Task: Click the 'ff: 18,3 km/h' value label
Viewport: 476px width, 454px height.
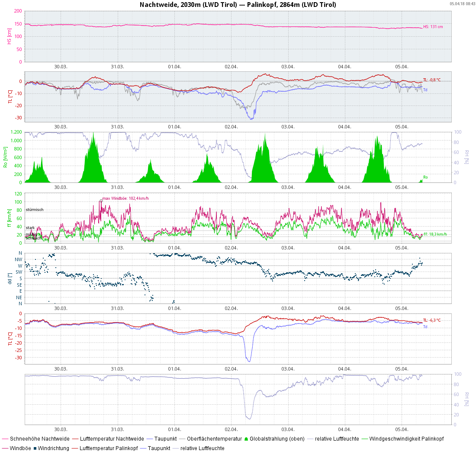Action: coord(435,234)
